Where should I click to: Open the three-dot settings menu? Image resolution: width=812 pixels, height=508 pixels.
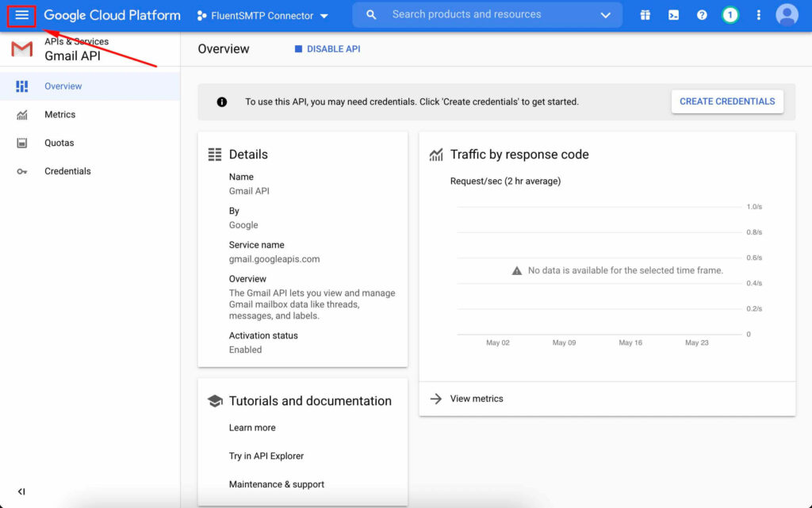coord(759,15)
